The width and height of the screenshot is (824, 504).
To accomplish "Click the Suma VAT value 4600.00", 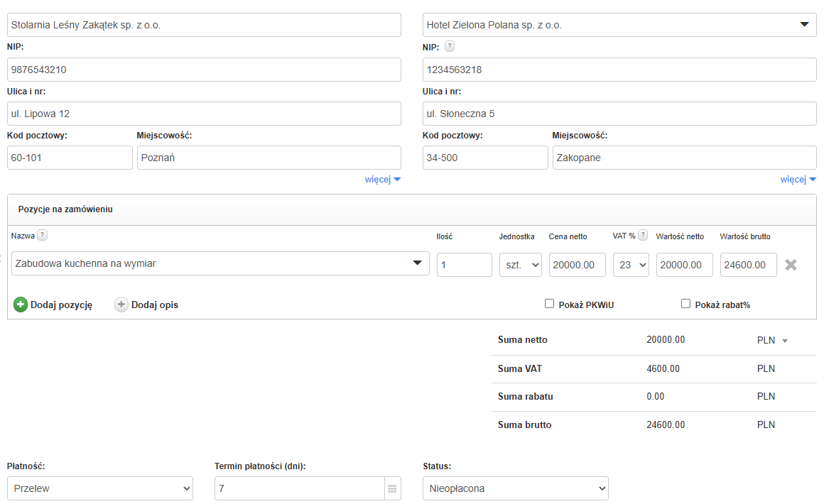I will point(663,369).
